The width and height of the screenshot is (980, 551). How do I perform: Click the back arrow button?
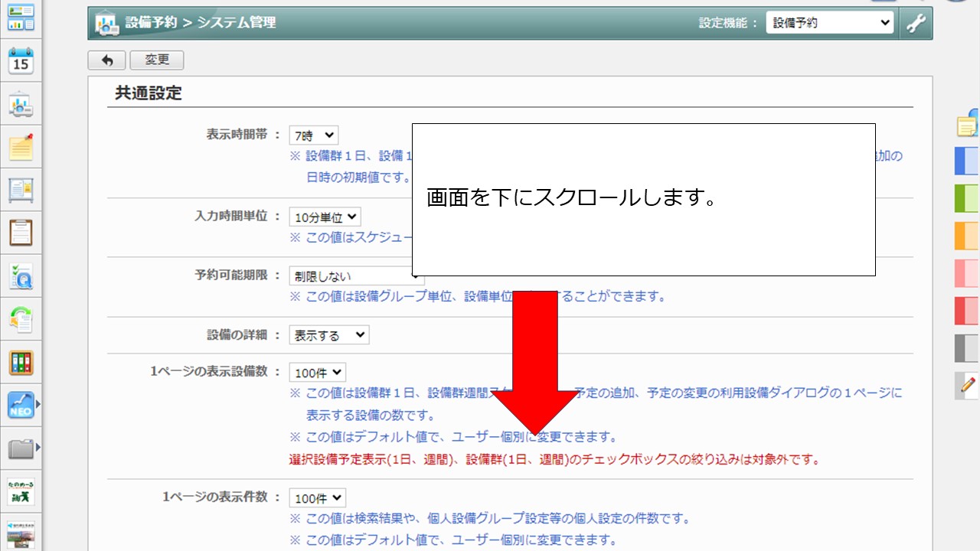[x=107, y=60]
